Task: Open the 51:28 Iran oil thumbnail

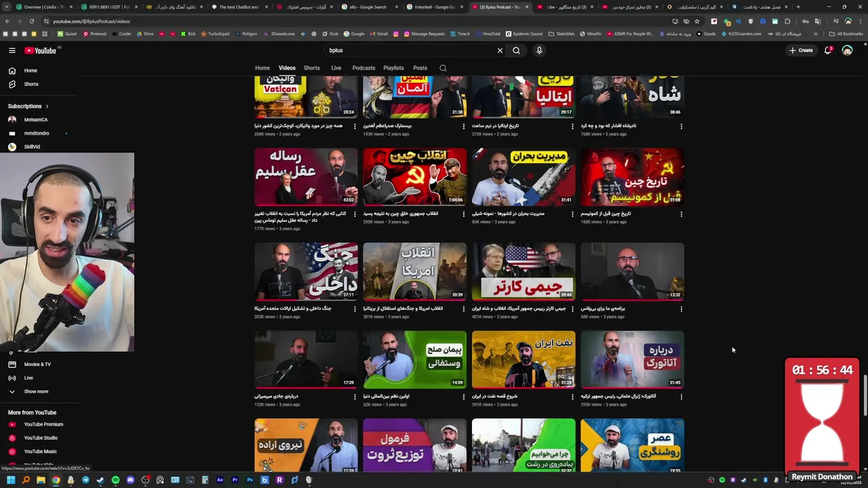Action: tap(524, 359)
